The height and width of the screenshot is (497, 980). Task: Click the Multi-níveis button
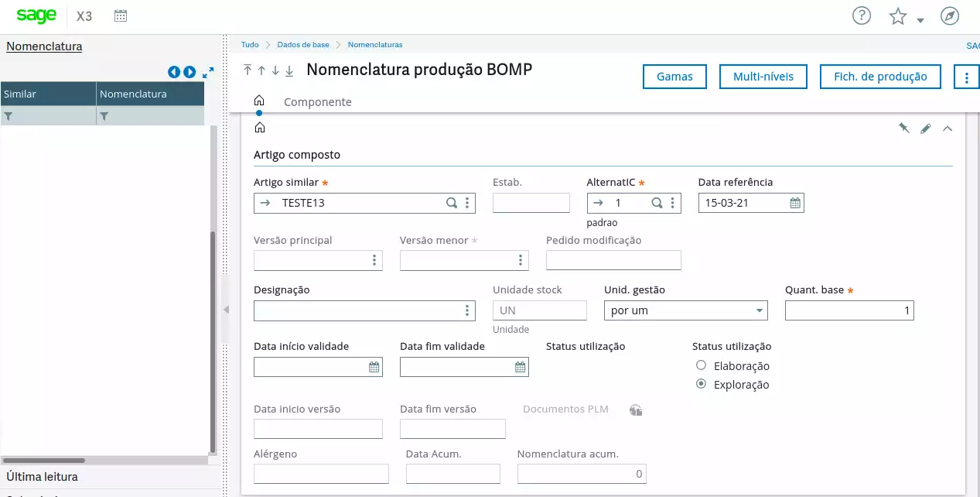(x=763, y=77)
